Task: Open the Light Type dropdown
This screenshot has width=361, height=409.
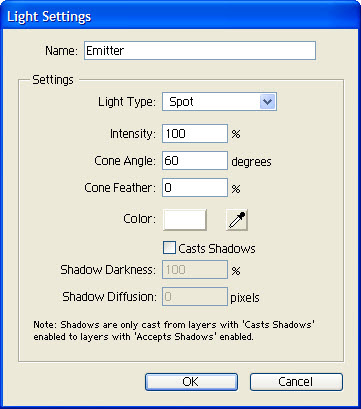Action: tap(219, 102)
